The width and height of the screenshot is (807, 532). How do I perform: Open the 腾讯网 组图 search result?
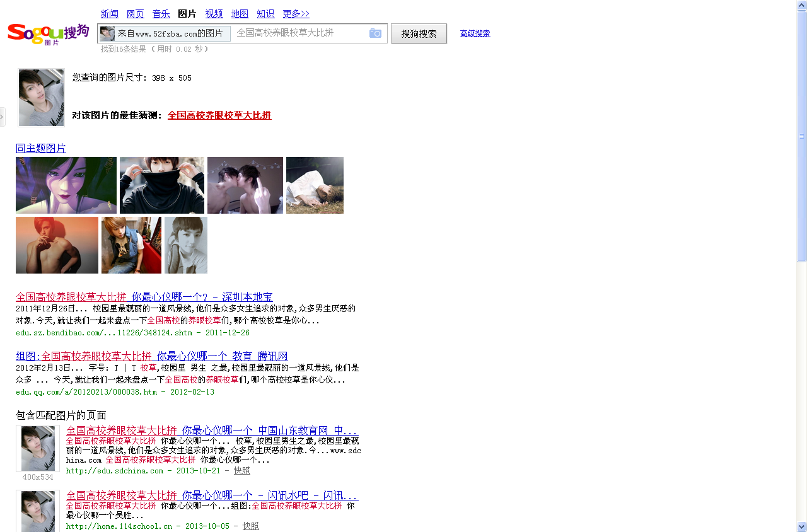[x=151, y=356]
